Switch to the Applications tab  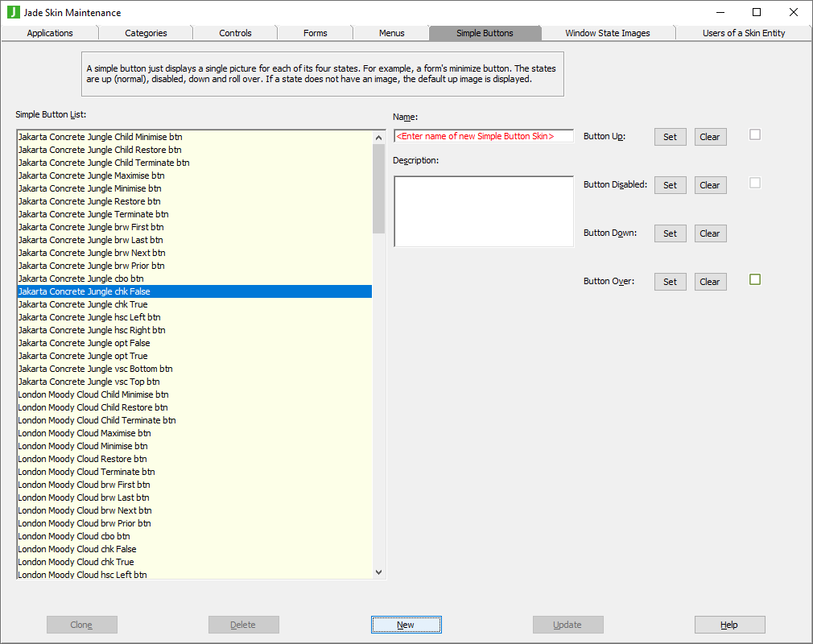tap(50, 33)
